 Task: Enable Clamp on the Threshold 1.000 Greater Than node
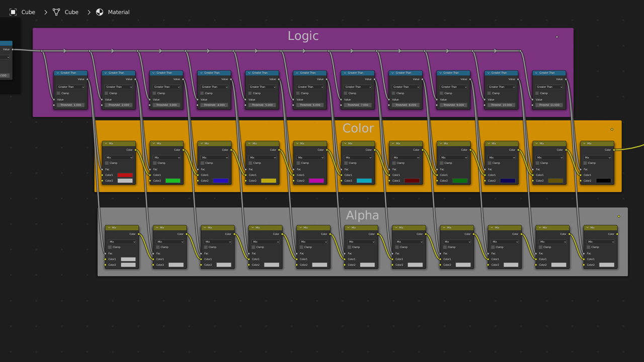click(x=57, y=93)
